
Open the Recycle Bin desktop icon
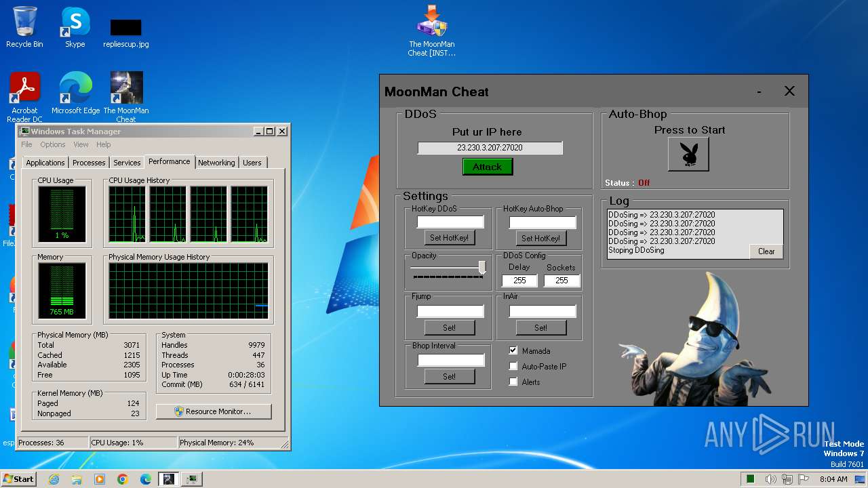[24, 27]
